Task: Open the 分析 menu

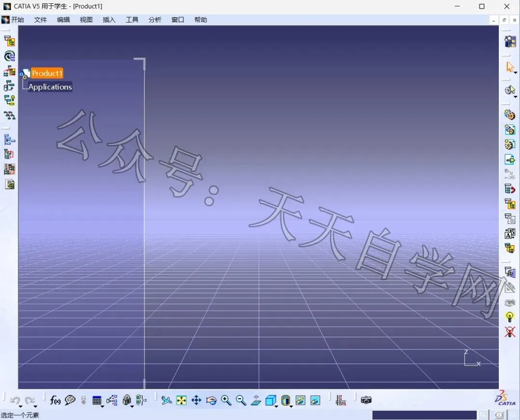Action: [155, 20]
